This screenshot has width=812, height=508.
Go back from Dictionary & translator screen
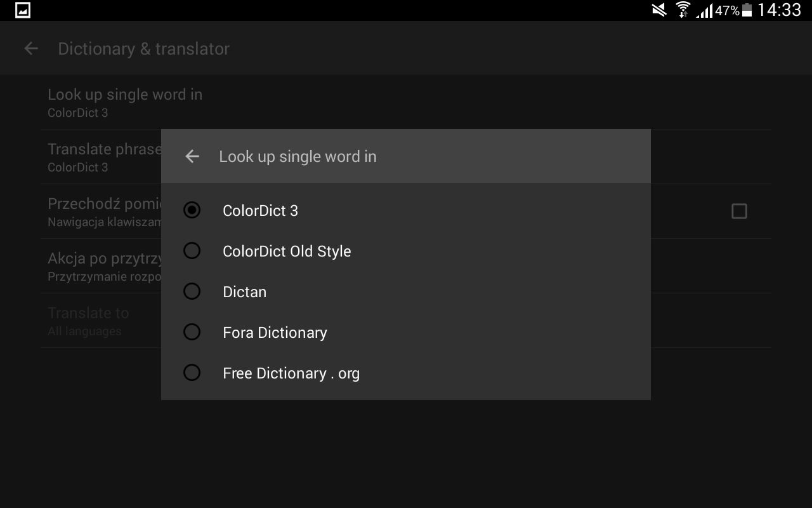tap(31, 48)
